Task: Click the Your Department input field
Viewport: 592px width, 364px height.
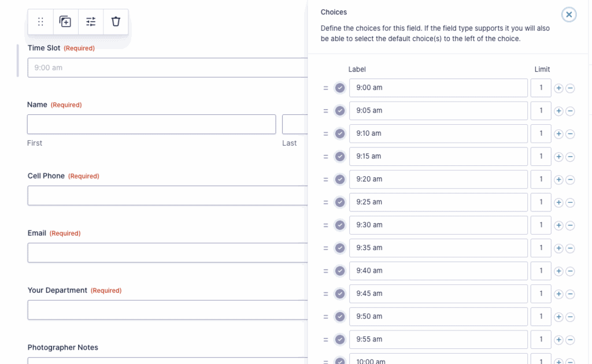Action: pyautogui.click(x=168, y=310)
